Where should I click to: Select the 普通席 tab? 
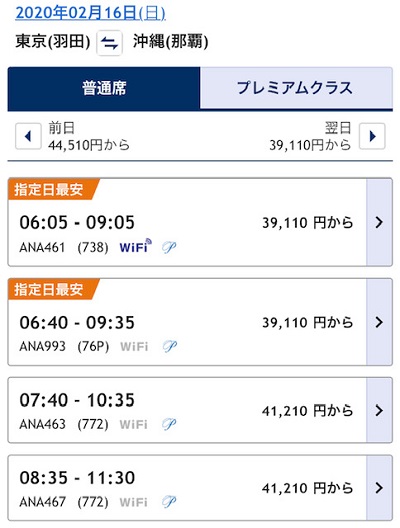pos(104,88)
